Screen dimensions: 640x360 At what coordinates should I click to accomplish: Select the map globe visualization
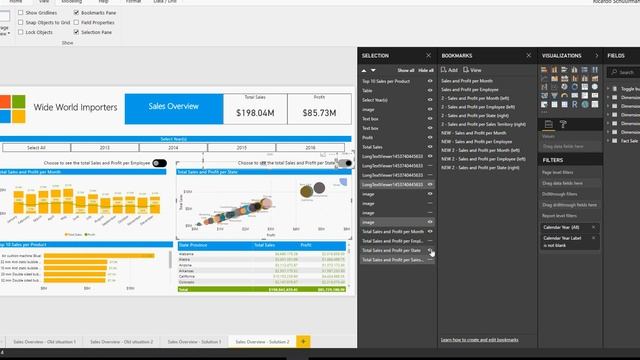tap(595, 87)
